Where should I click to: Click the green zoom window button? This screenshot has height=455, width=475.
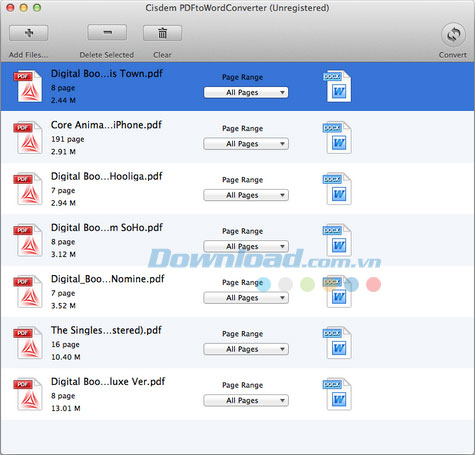tap(37, 7)
